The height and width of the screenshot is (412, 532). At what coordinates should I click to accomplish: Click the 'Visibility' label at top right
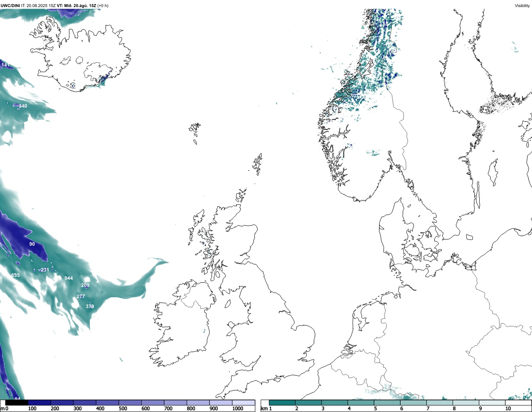click(x=522, y=5)
